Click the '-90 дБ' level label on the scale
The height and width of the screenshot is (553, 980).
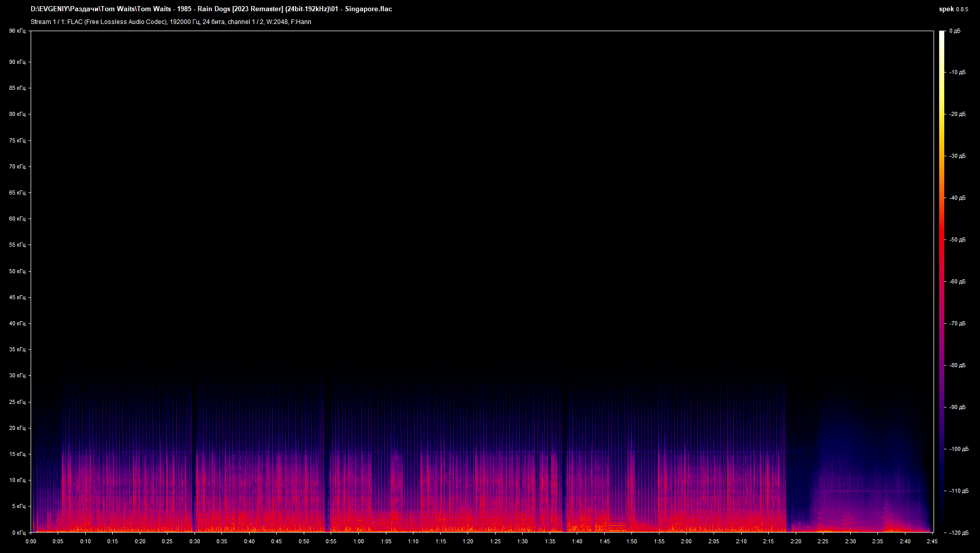click(958, 407)
